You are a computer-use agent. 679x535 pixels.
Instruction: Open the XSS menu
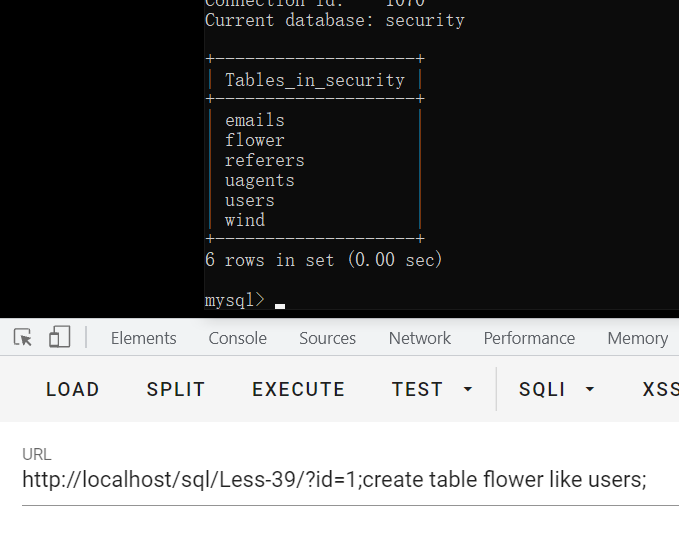point(660,389)
